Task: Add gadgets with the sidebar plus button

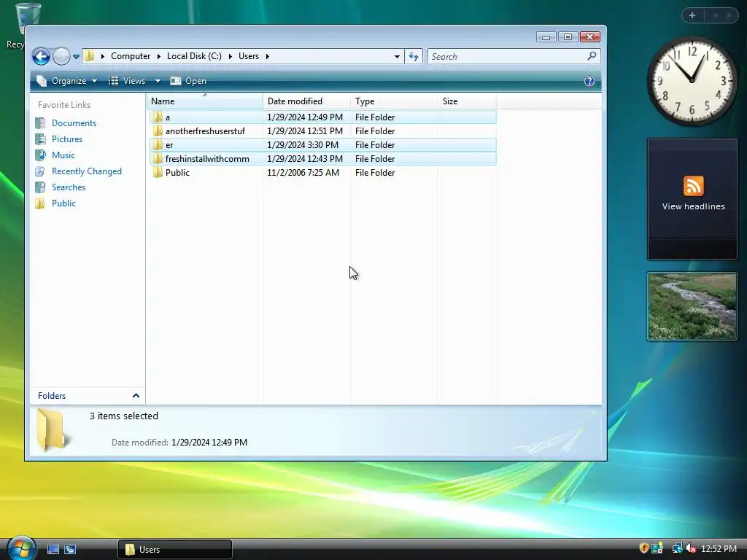Action: pyautogui.click(x=692, y=15)
